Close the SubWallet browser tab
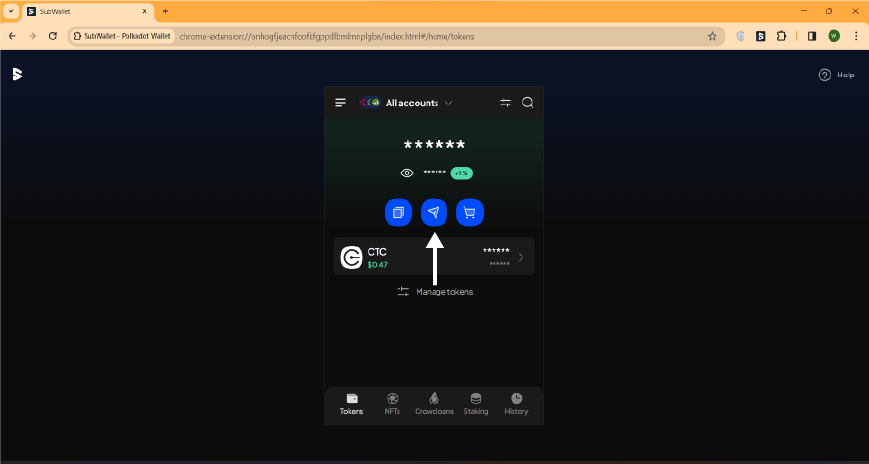The height and width of the screenshot is (464, 869). click(145, 11)
